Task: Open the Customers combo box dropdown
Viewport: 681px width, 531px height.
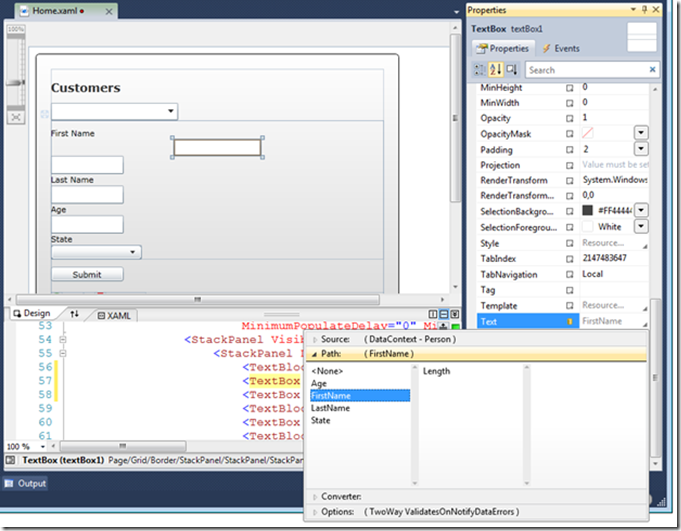Action: (x=171, y=111)
